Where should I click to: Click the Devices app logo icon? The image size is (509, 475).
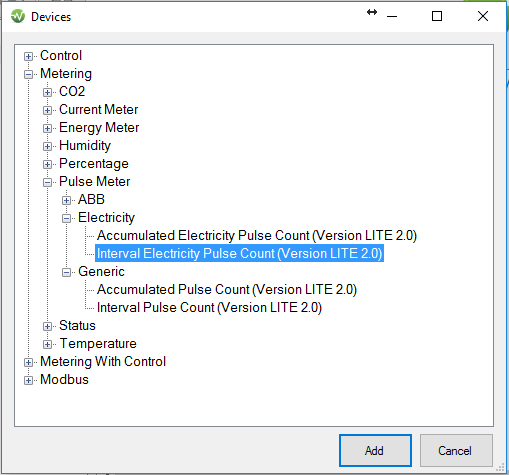[18, 16]
